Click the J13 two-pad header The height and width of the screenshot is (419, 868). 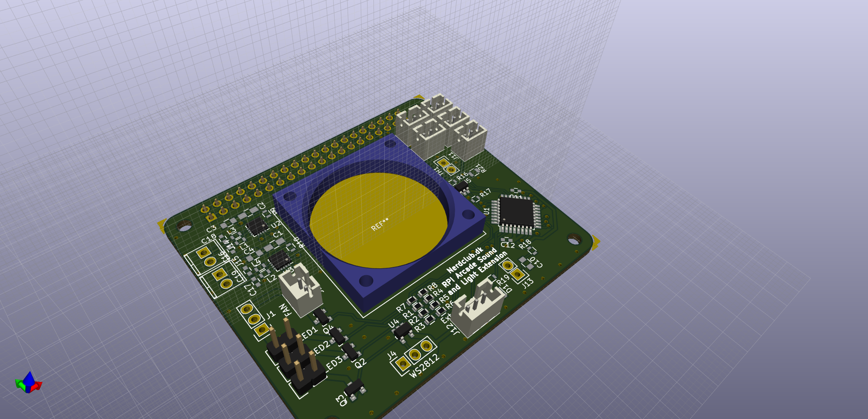[x=513, y=270]
